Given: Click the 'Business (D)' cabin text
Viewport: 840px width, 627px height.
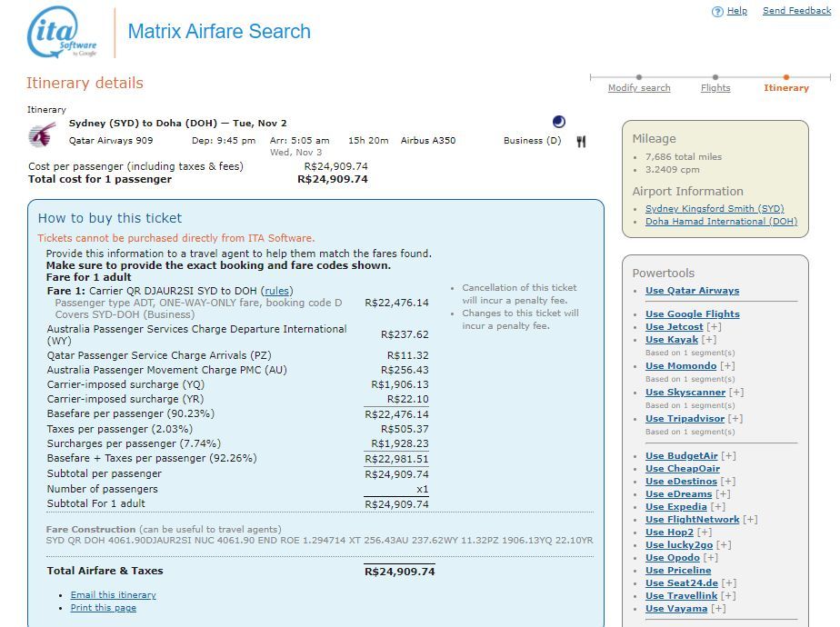Looking at the screenshot, I should [x=533, y=140].
